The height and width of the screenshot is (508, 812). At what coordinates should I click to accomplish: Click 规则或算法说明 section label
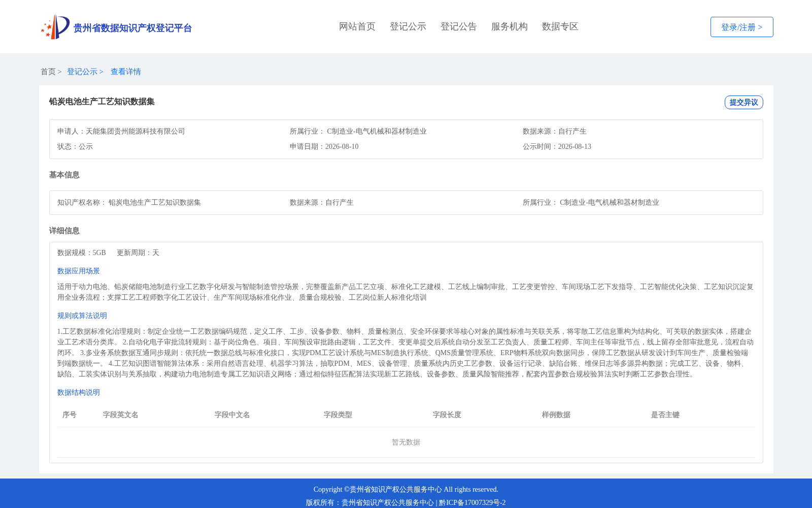[82, 316]
